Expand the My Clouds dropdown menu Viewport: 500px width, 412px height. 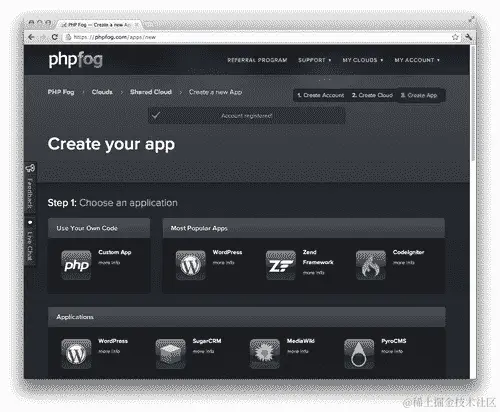363,60
